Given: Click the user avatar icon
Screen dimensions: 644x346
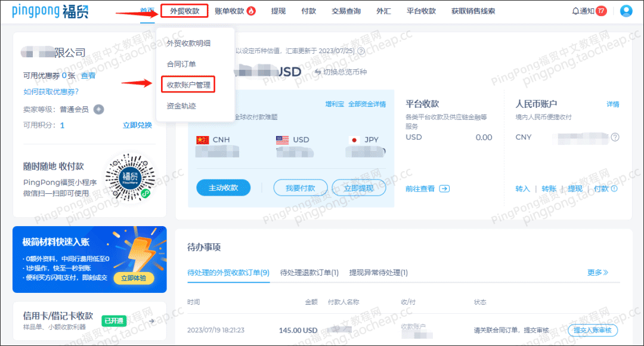Looking at the screenshot, I should pos(626,11).
